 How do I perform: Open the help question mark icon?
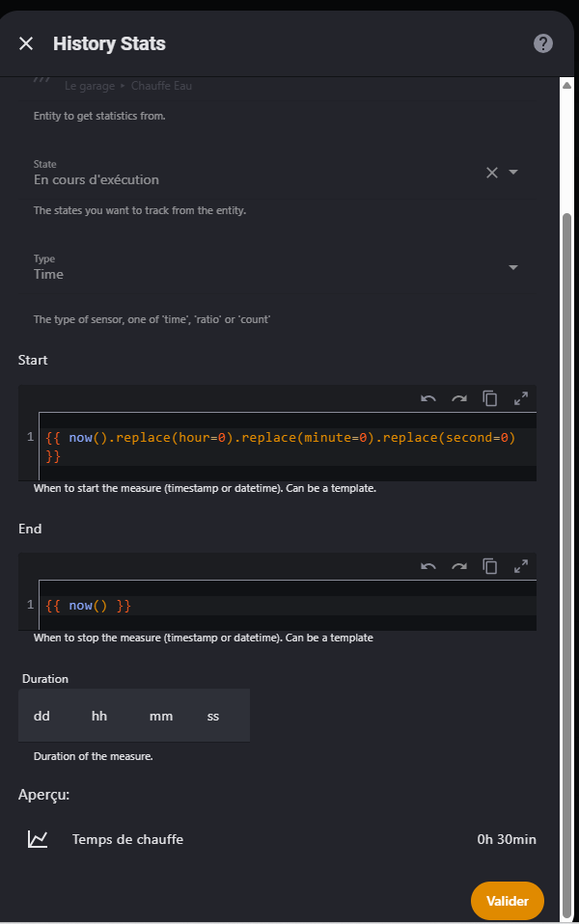543,43
